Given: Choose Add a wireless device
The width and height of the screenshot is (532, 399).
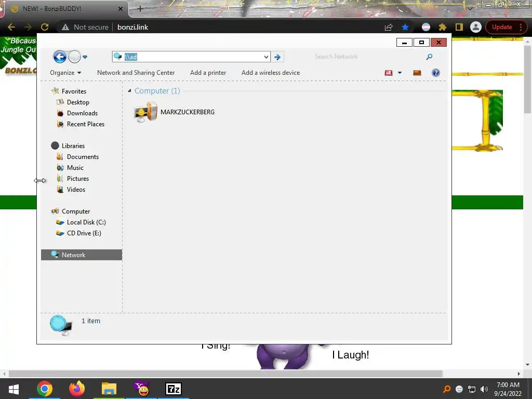Looking at the screenshot, I should point(271,73).
